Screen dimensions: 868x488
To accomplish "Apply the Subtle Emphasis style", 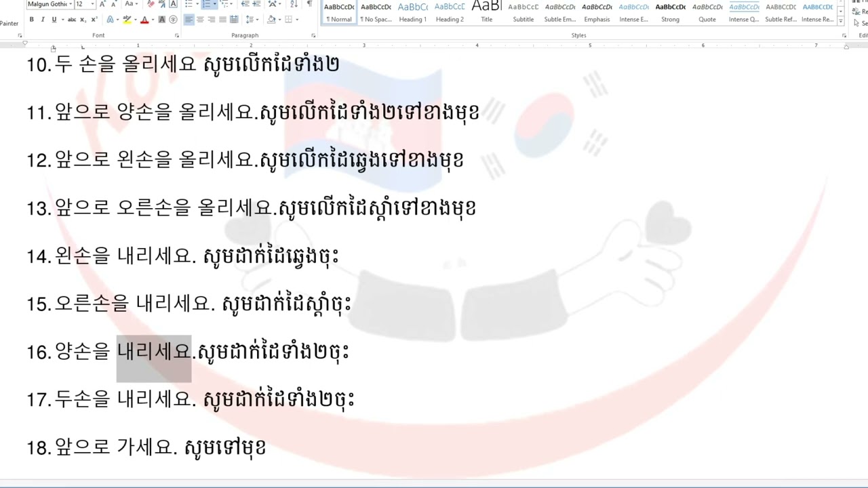I will (559, 12).
